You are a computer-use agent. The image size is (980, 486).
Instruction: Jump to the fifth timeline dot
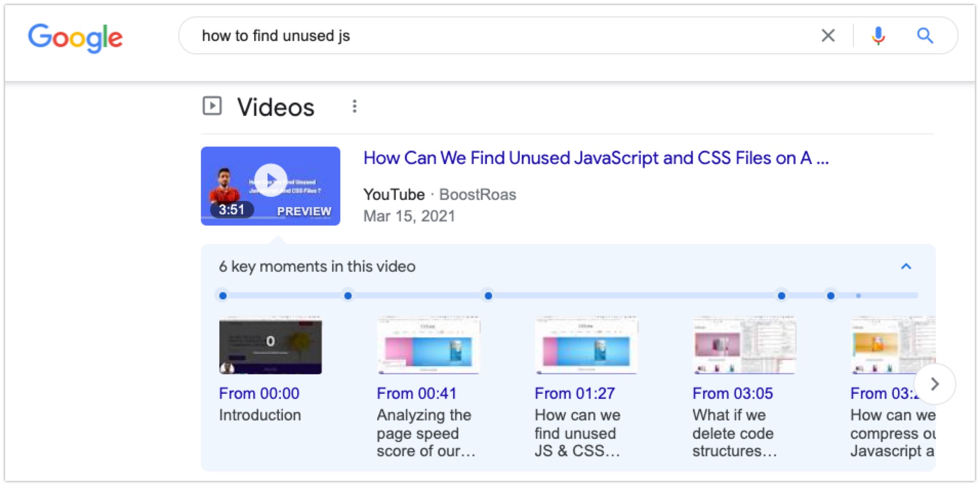(831, 296)
